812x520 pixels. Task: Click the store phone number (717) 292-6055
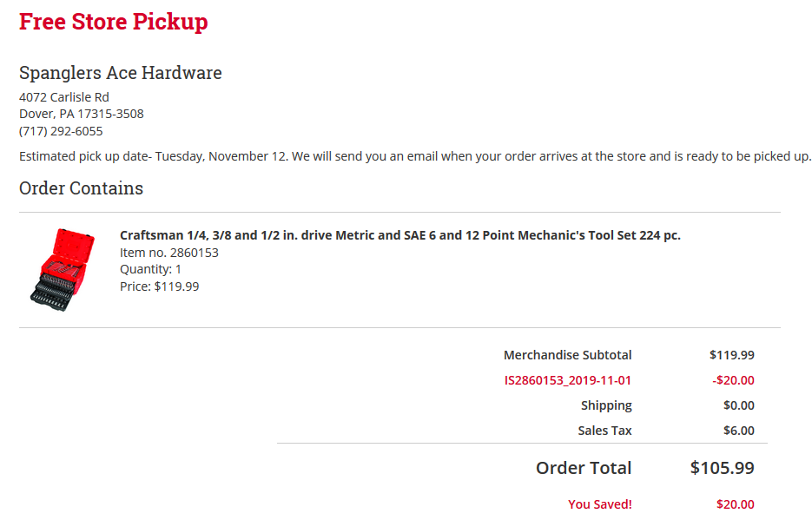coord(61,131)
